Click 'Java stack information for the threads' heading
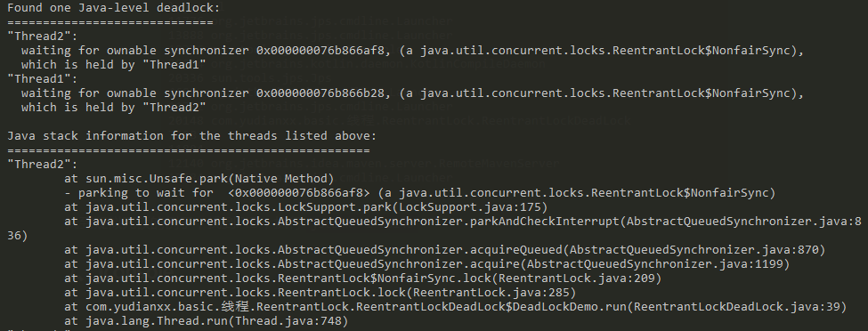868x331 pixels. (x=191, y=135)
